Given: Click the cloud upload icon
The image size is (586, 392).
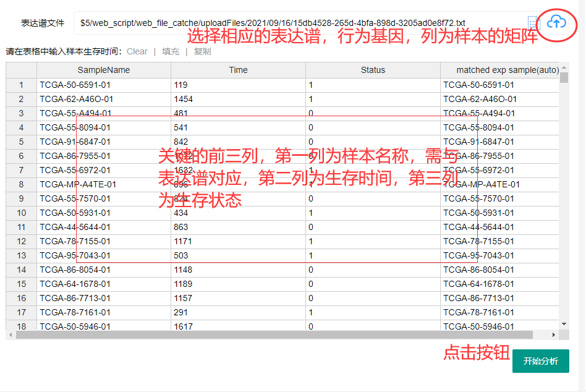Looking at the screenshot, I should (557, 22).
